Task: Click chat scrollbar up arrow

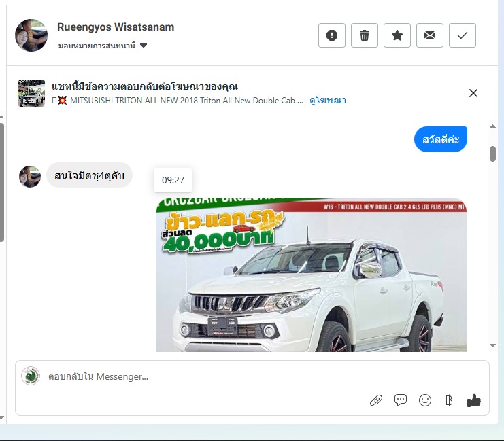Action: coord(492,126)
